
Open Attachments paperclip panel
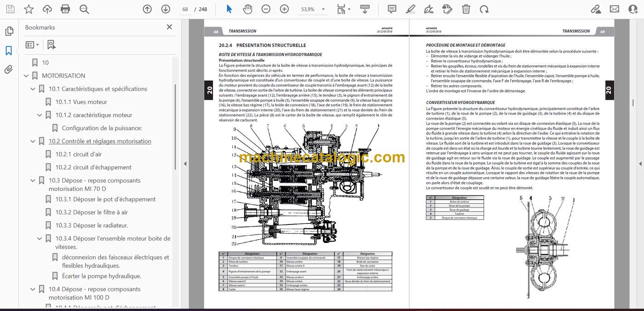point(9,69)
